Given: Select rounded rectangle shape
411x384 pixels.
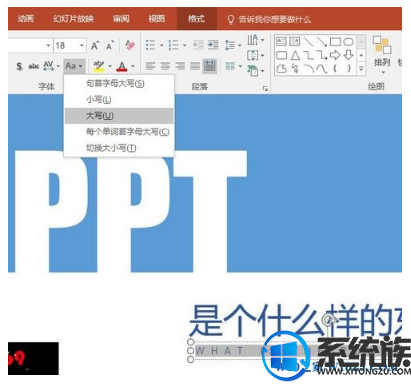Looking at the screenshot, I should (x=282, y=55).
